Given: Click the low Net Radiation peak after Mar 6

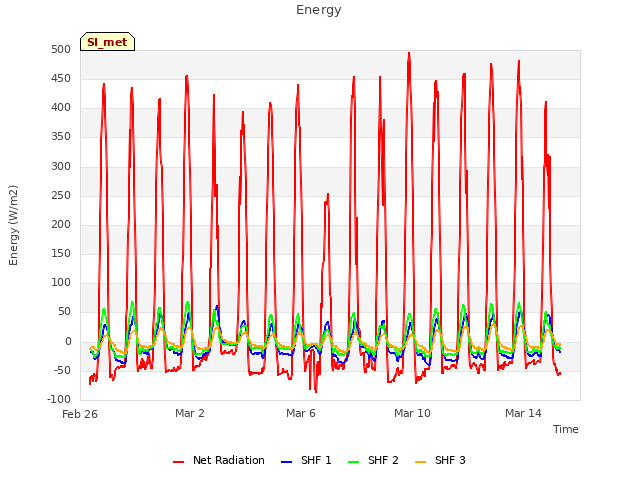Looking at the screenshot, I should 327,195.
